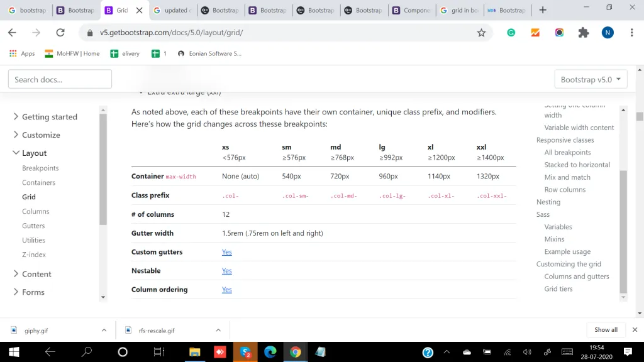Open the Bootstrap v5.0 version dropdown

click(591, 79)
